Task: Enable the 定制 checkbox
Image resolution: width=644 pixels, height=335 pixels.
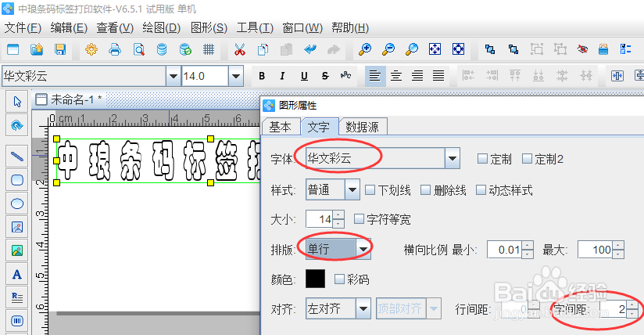Action: click(x=482, y=158)
